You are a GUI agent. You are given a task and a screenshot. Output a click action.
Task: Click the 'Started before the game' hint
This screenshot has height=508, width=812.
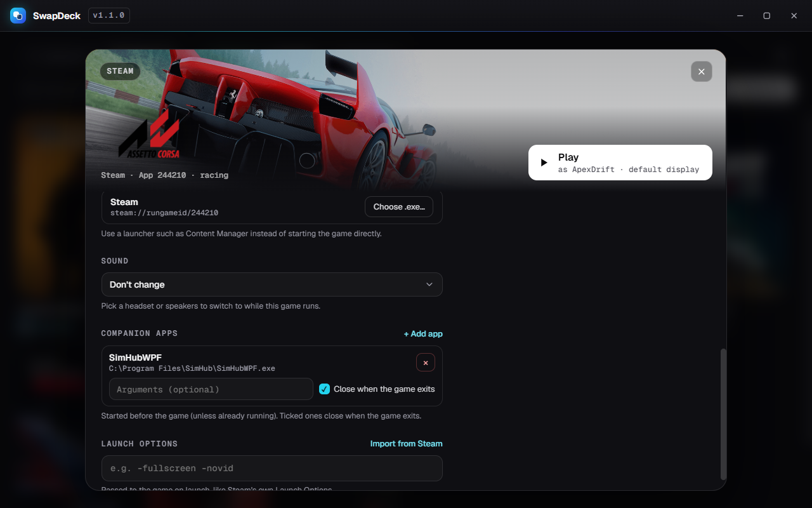click(x=261, y=416)
